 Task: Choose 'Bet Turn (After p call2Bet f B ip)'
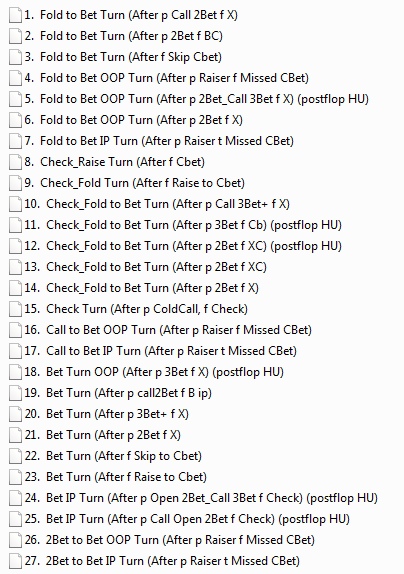click(x=129, y=393)
